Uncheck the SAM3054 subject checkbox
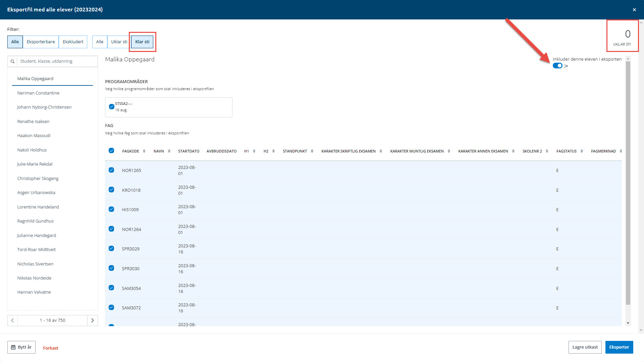Viewport: 644px width, 362px height. tap(111, 288)
